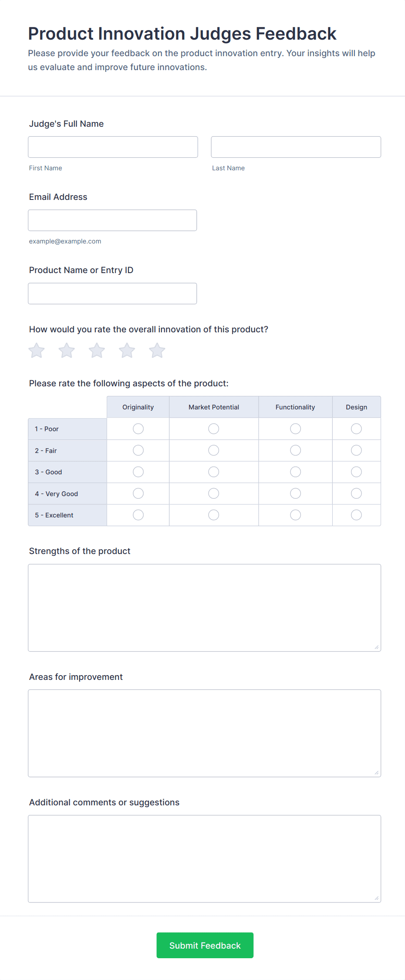The height and width of the screenshot is (980, 405).
Task: Choose the fourth star rating
Action: point(127,351)
